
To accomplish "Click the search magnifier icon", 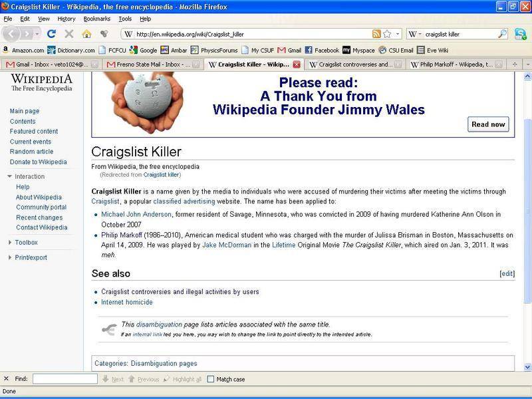I will [502, 34].
